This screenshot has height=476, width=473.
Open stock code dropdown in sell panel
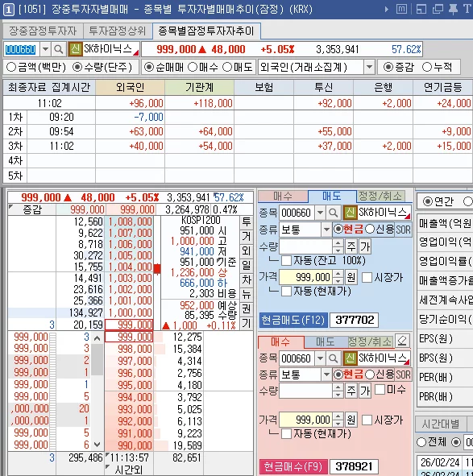[320, 213]
